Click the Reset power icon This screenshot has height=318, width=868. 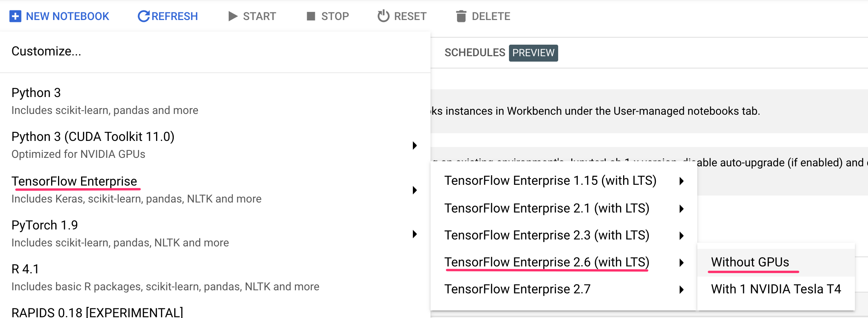coord(383,16)
